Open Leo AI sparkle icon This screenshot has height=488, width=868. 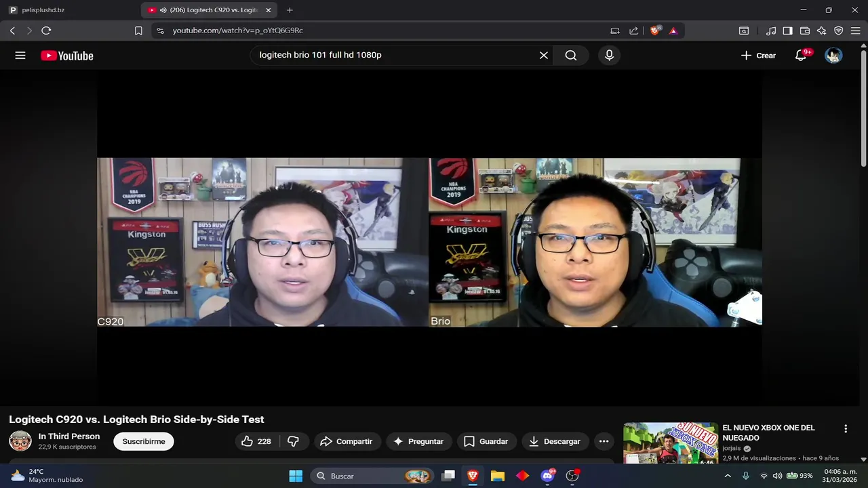pyautogui.click(x=822, y=30)
